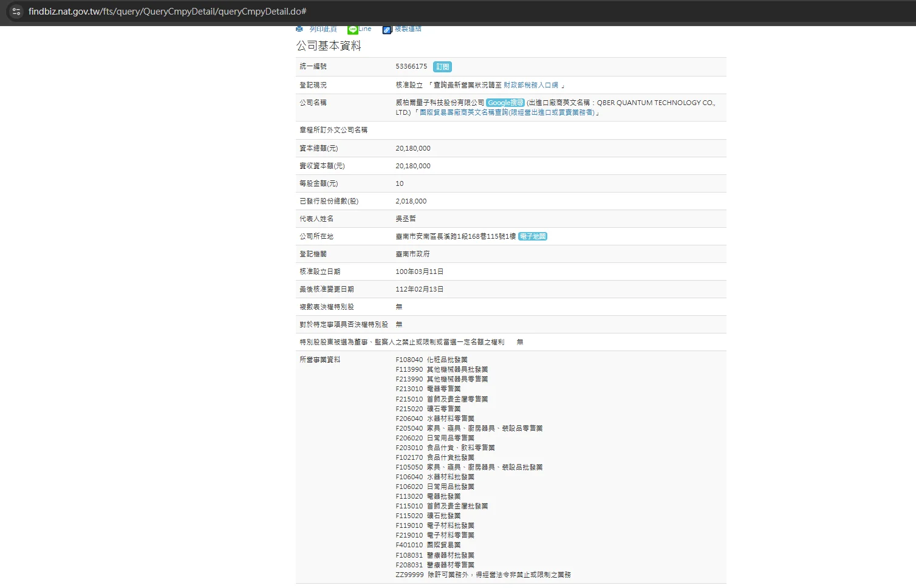Screen dimensions: 916x588
Task: Click the blue copy-link chain icon
Action: (x=387, y=29)
